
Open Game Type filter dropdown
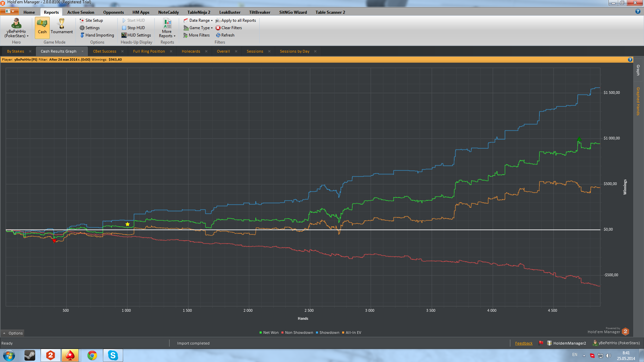pyautogui.click(x=198, y=28)
